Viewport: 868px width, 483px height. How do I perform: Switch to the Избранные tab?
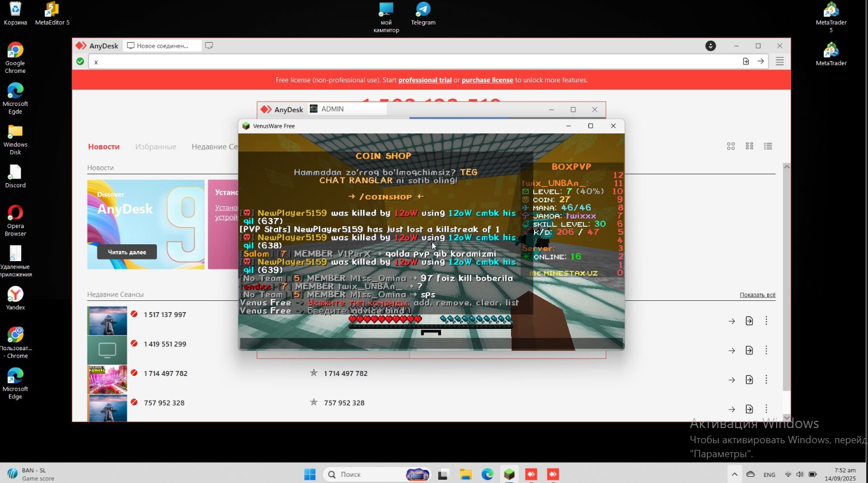(156, 146)
